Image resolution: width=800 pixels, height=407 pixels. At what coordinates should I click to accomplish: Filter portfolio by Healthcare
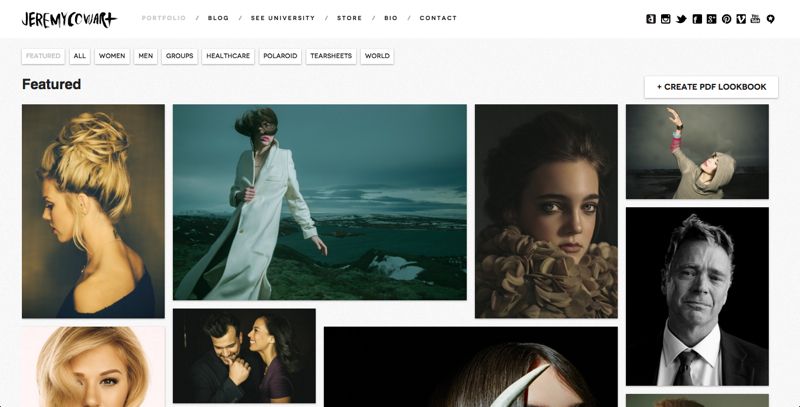pyautogui.click(x=228, y=56)
